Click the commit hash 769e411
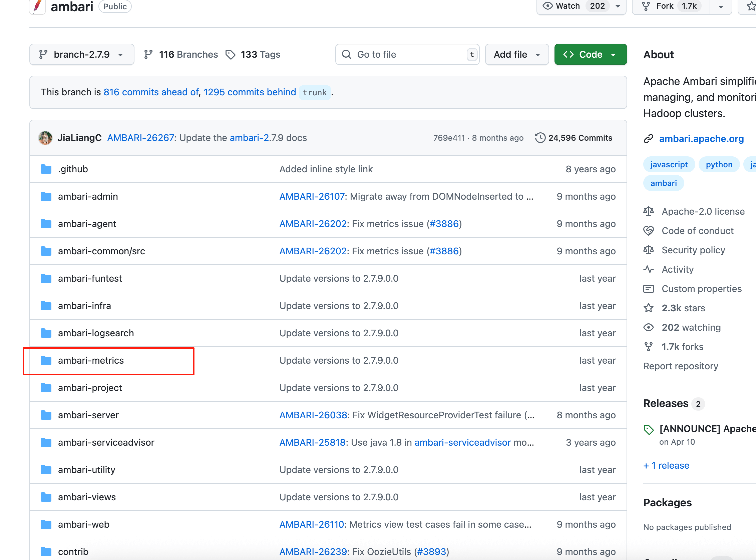Viewport: 756px width, 560px height. [x=449, y=138]
